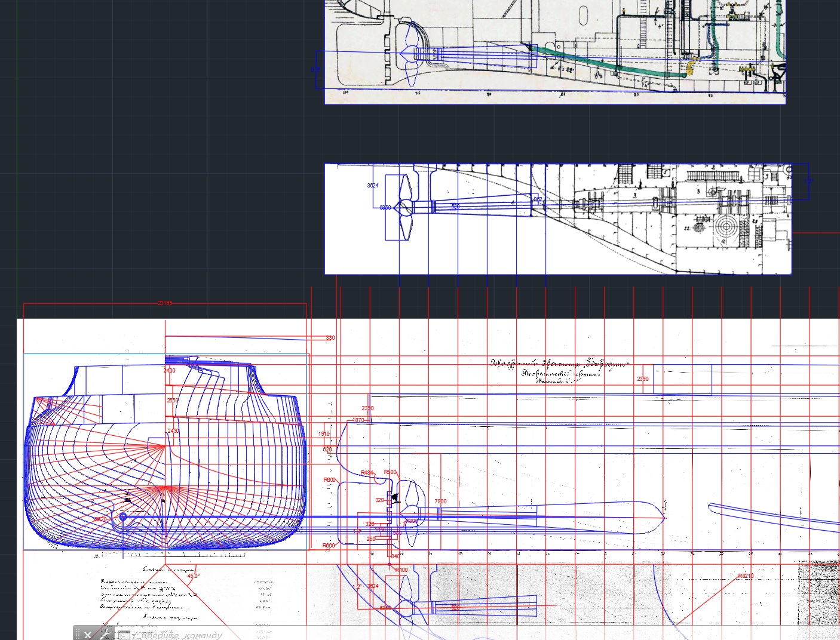Viewport: 840px width, 640px height.
Task: Select the blue shaft circle on body plan
Action: coord(123,517)
